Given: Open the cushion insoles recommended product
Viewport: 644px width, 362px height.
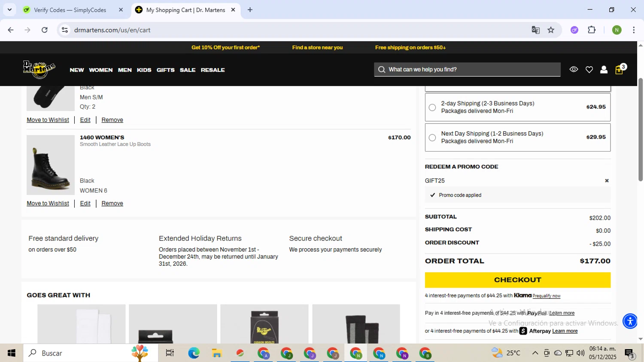Looking at the screenshot, I should (x=264, y=324).
